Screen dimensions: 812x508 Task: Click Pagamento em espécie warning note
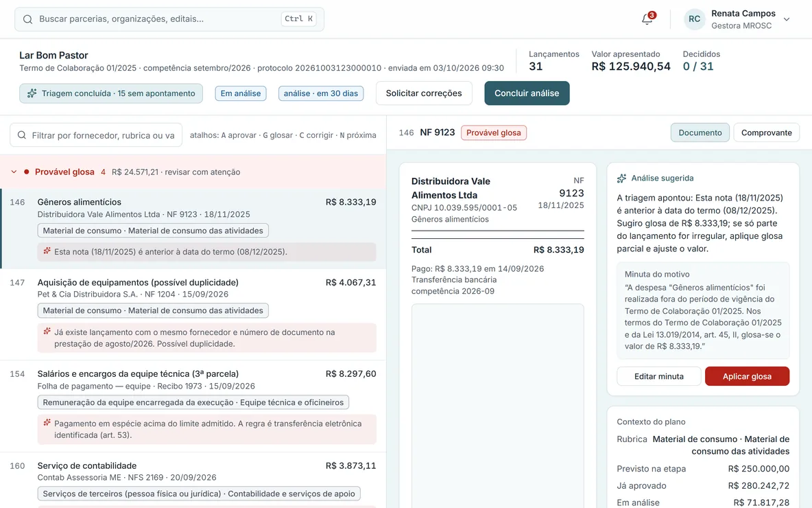click(206, 429)
